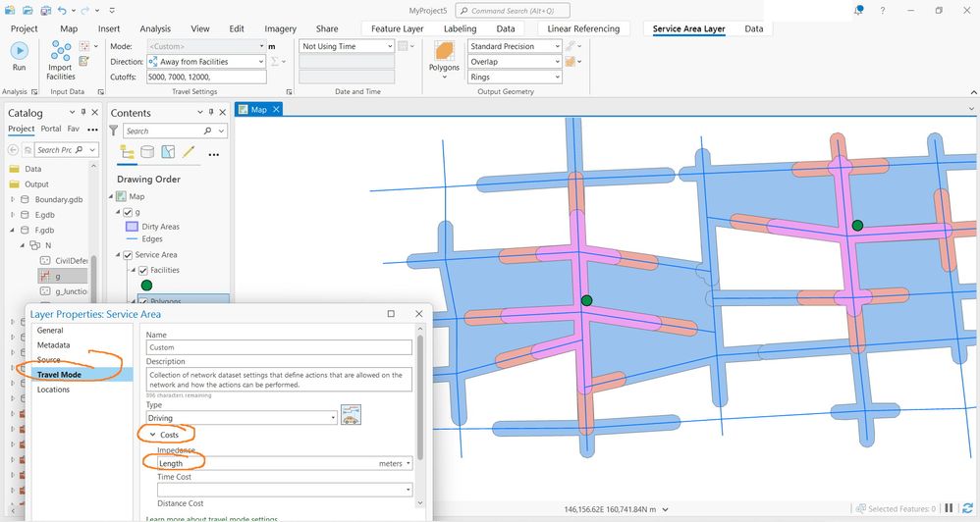
Task: Switch to List By Data Source view
Action: tap(147, 152)
